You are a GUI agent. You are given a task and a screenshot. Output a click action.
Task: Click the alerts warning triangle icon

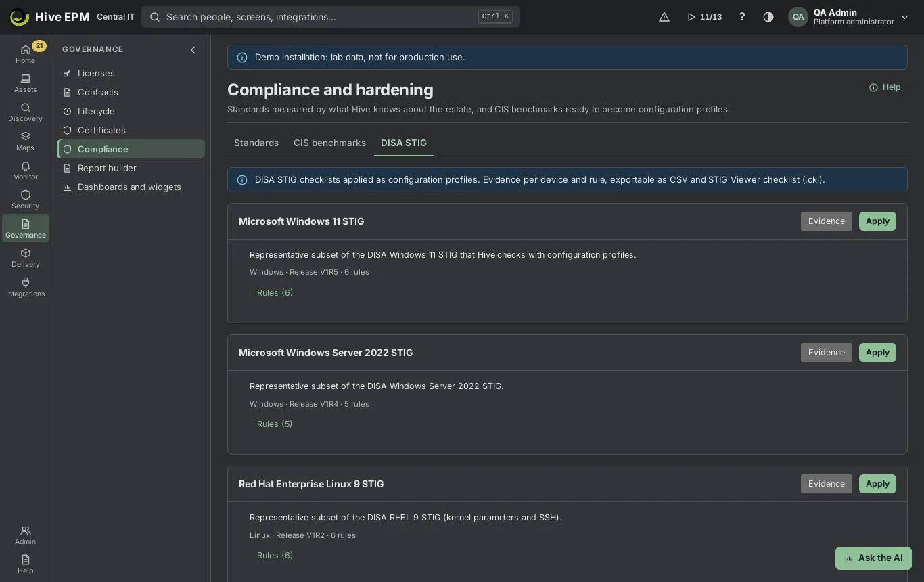[x=664, y=17]
